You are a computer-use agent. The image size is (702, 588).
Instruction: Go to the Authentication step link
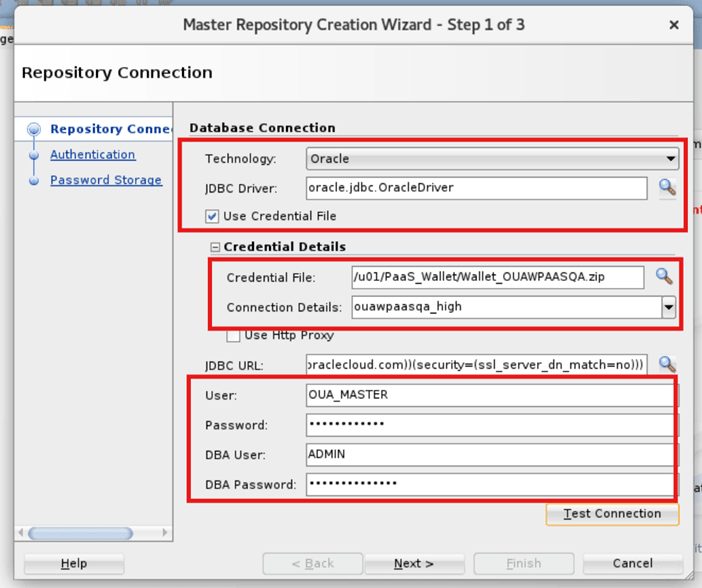tap(93, 155)
